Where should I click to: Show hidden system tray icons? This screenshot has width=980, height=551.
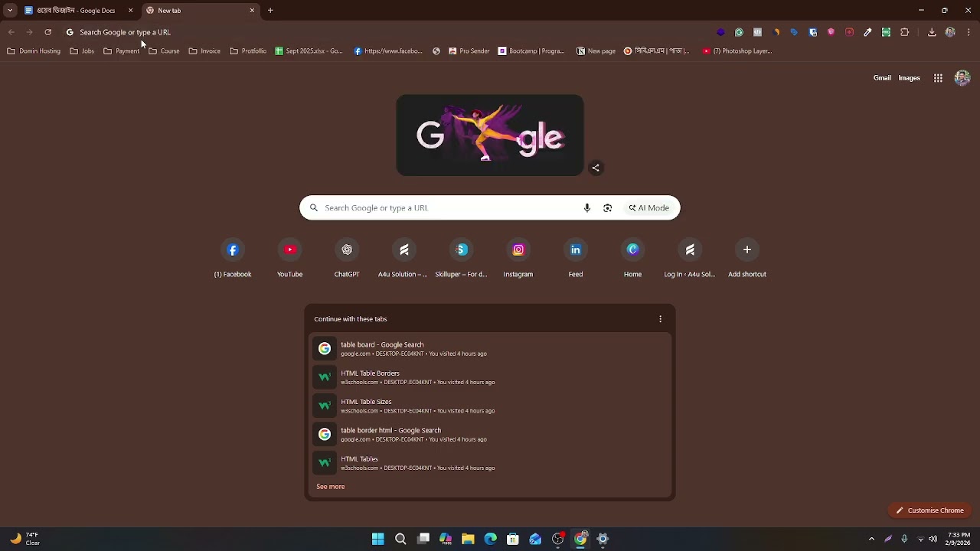coord(871,540)
